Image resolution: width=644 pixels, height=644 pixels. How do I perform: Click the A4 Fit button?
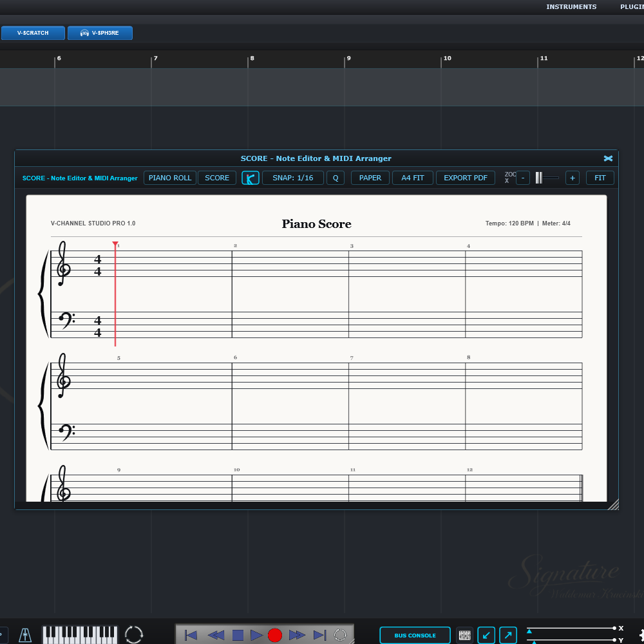(412, 178)
